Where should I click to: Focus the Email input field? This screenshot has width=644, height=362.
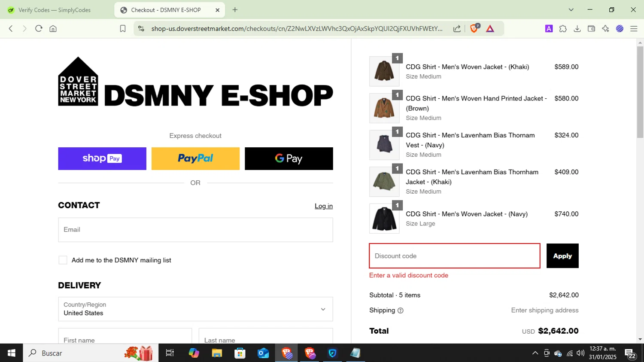(195, 230)
